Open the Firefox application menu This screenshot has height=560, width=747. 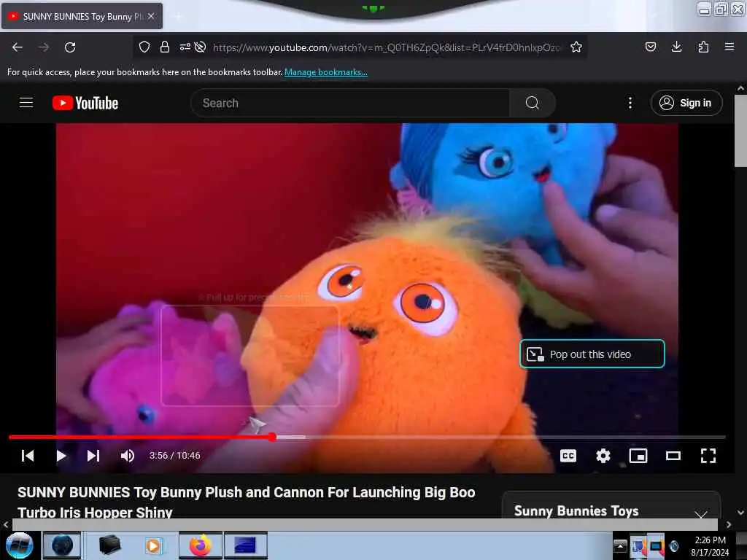(729, 47)
